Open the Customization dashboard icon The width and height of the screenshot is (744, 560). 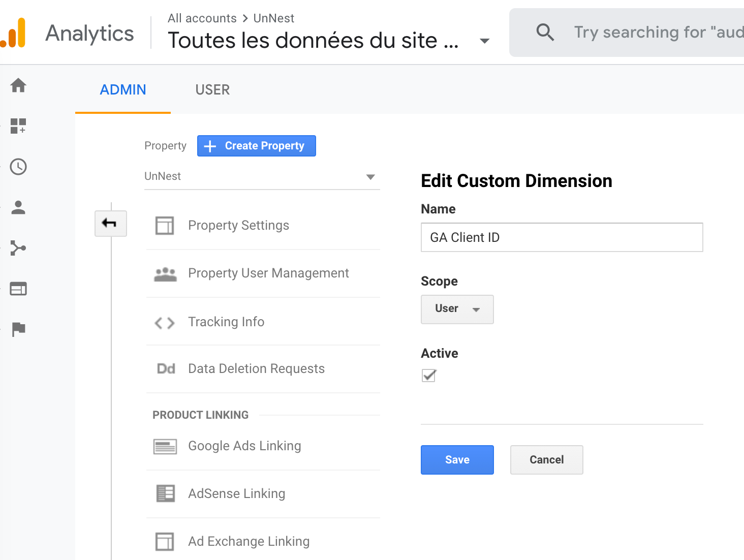(x=18, y=126)
